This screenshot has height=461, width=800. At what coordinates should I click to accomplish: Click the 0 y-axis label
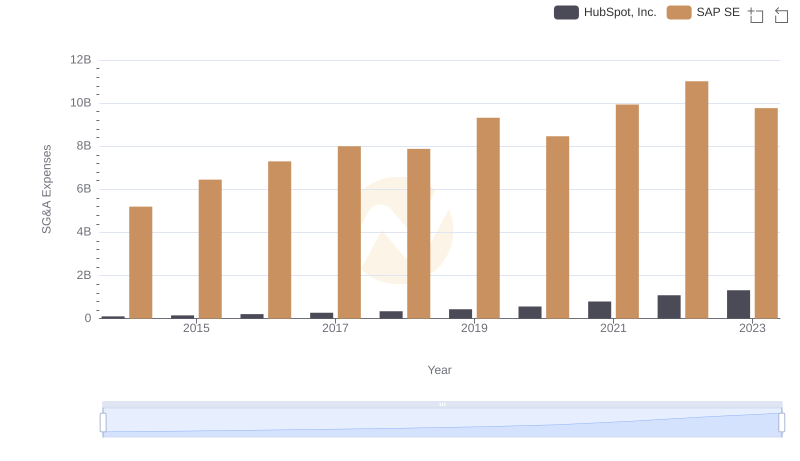(x=88, y=318)
